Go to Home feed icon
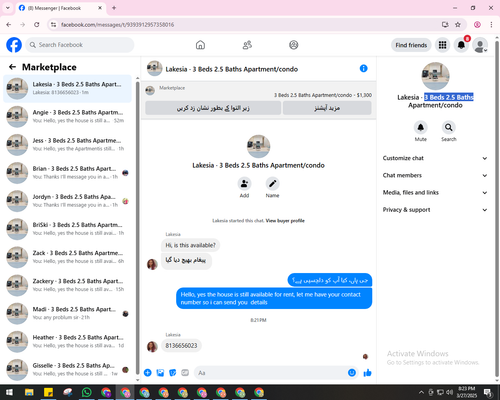The height and width of the screenshot is (400, 500). pos(200,45)
